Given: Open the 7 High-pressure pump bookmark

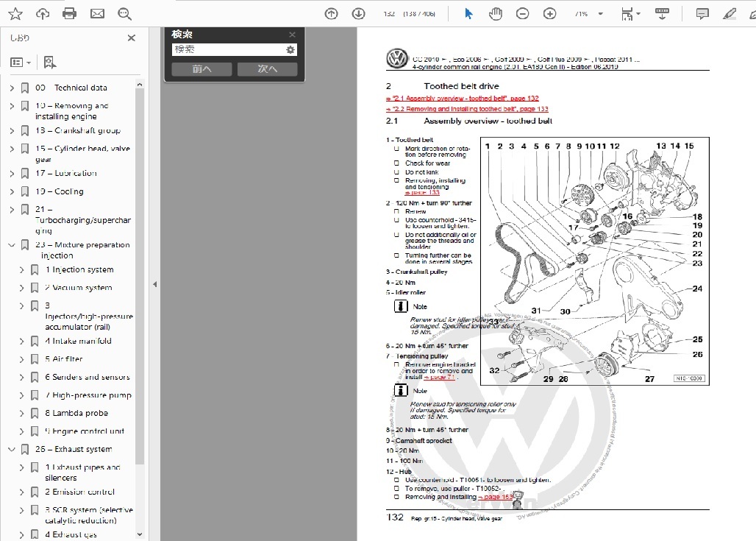Looking at the screenshot, I should pos(88,395).
